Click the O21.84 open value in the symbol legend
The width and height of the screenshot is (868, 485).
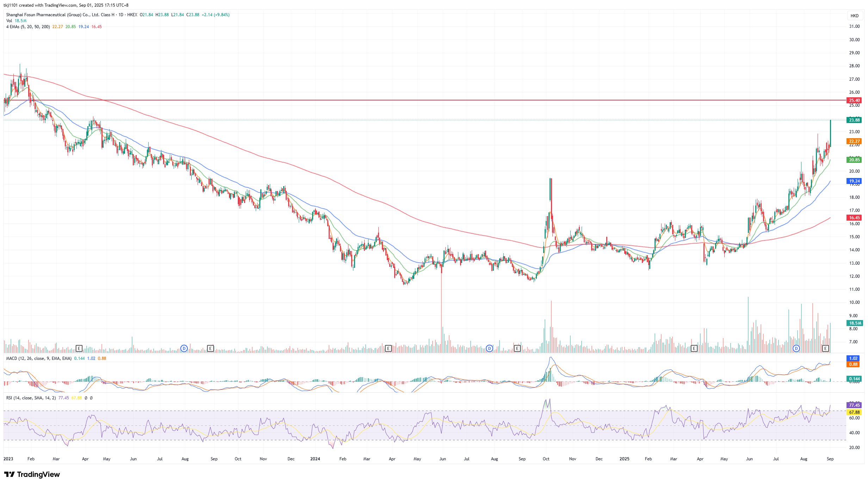click(147, 15)
